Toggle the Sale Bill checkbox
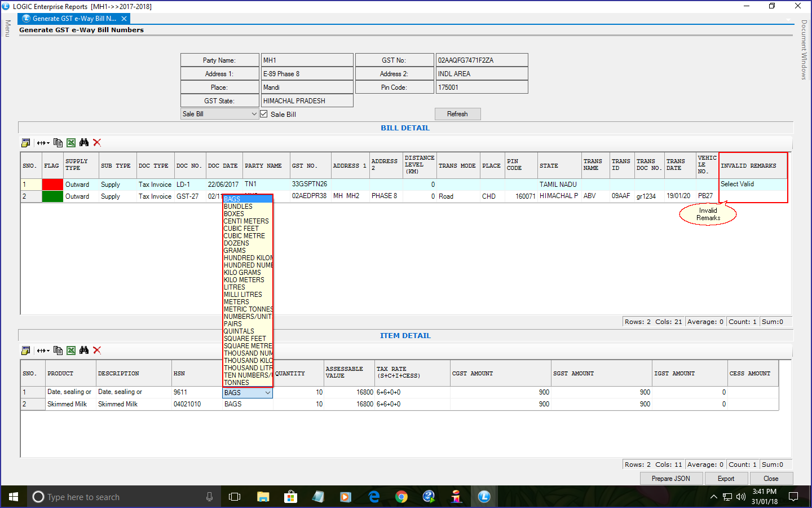The image size is (812, 508). [263, 114]
